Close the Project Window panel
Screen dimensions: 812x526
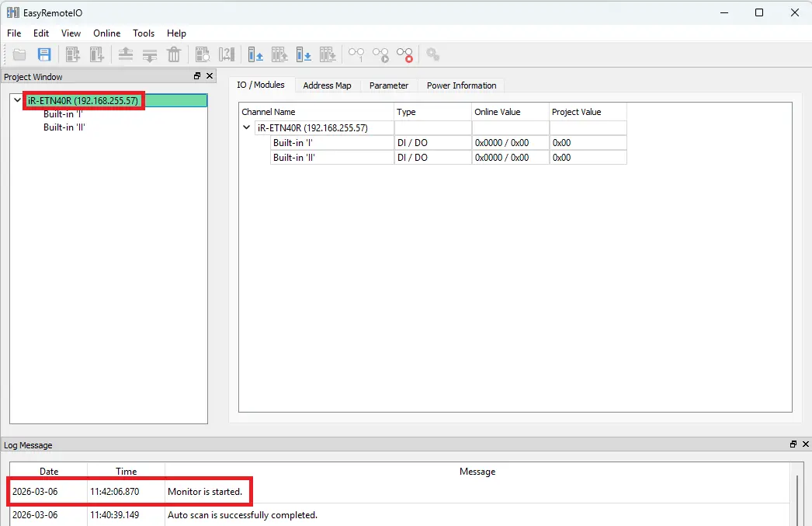coord(208,75)
